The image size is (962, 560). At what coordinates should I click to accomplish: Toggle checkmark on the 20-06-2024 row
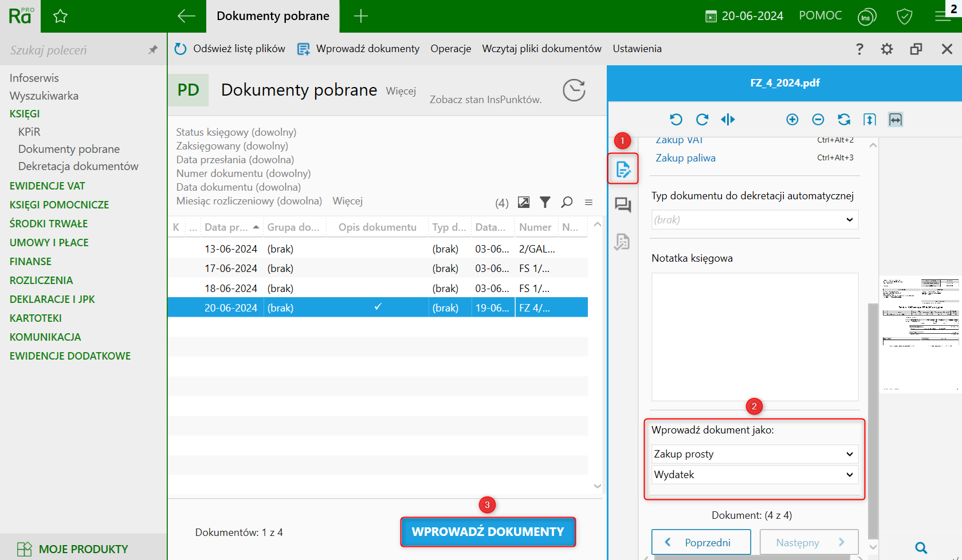378,307
